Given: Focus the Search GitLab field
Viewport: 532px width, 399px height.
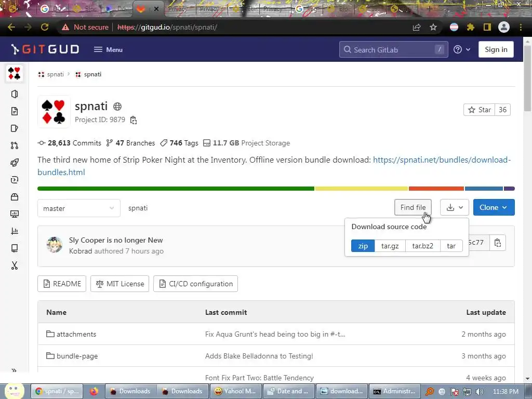Looking at the screenshot, I should pyautogui.click(x=394, y=49).
